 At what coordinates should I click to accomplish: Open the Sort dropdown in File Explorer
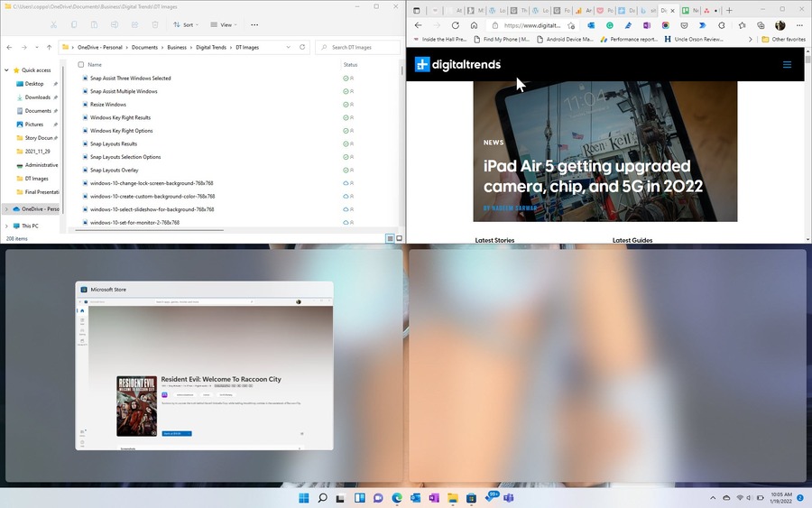[186, 25]
